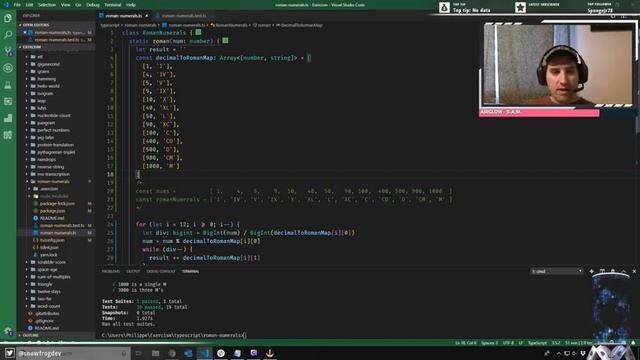Open Source Control view in activity bar
This screenshot has height=360, width=640.
pyautogui.click(x=8, y=51)
